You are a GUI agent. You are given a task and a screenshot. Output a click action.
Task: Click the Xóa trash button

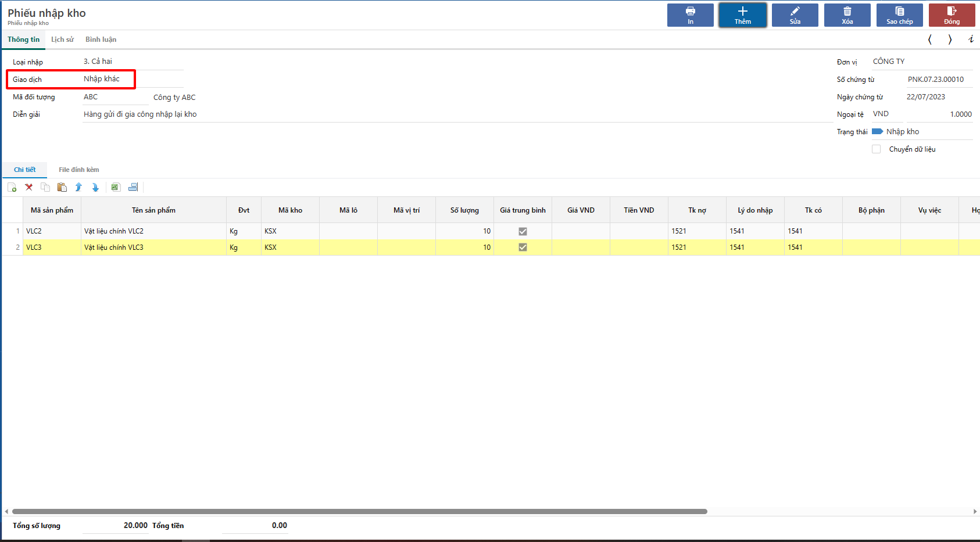[x=847, y=15]
